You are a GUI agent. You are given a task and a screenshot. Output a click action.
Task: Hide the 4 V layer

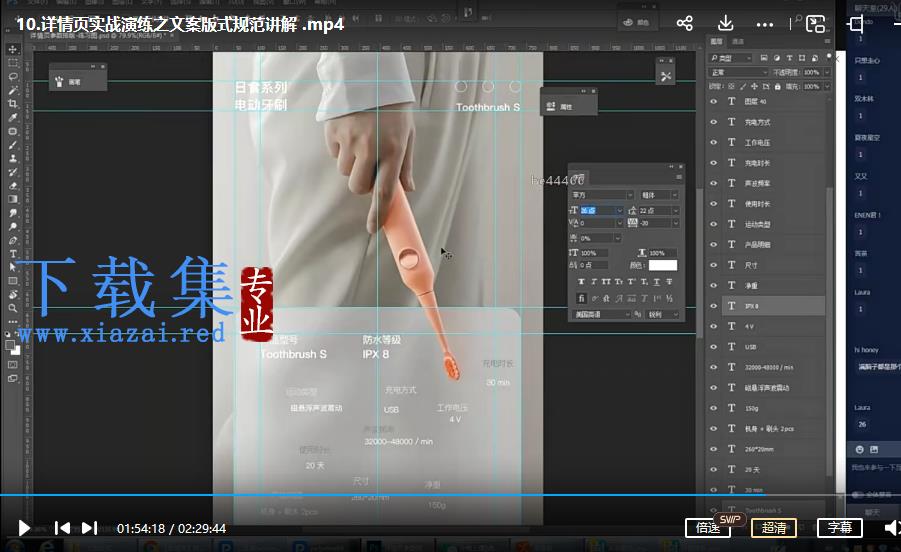(x=714, y=326)
